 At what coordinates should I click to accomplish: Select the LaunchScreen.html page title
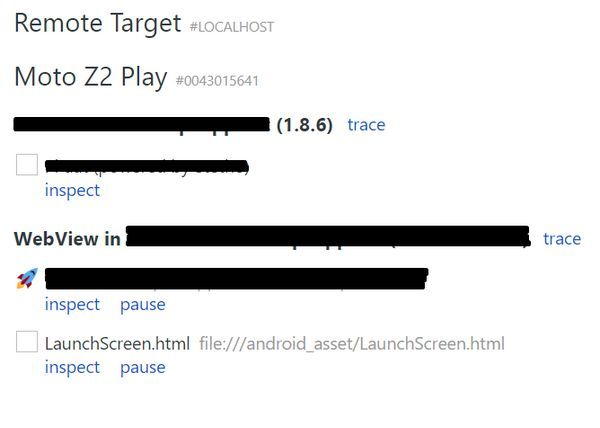point(117,343)
